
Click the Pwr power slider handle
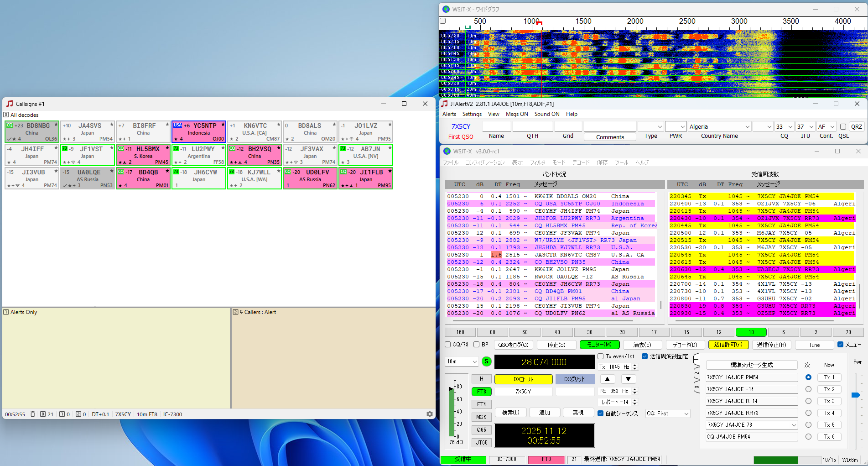856,395
